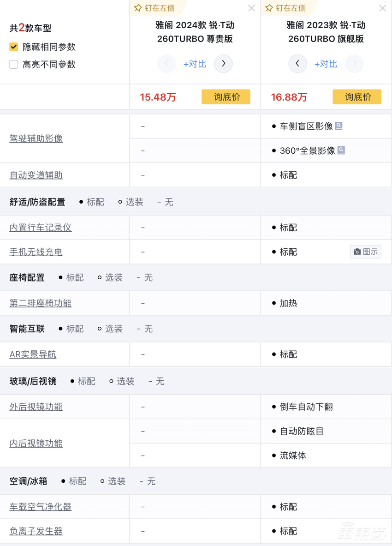
Task: Click the magnifier icon beside 360°全景影像
Action: pyautogui.click(x=341, y=150)
